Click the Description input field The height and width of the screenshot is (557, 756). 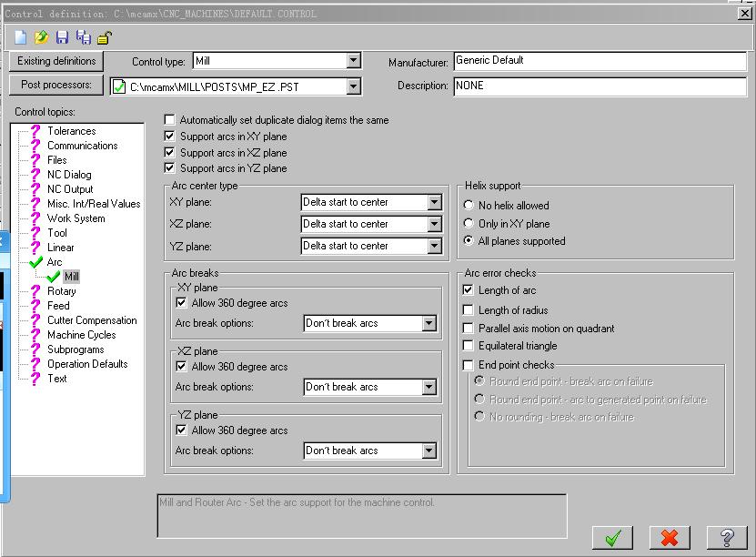(600, 86)
